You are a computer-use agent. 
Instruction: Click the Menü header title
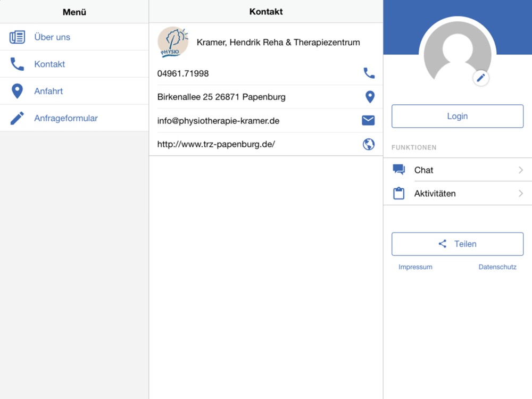(74, 12)
